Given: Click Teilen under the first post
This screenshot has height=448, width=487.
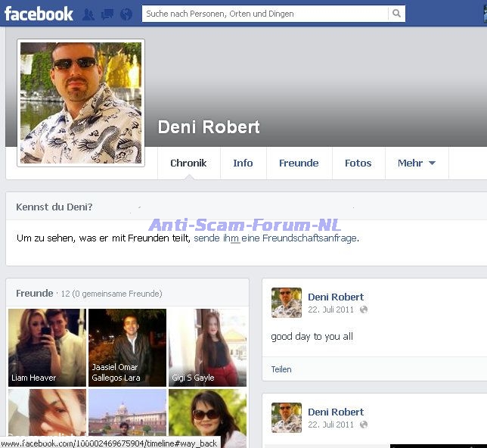Looking at the screenshot, I should coord(281,369).
